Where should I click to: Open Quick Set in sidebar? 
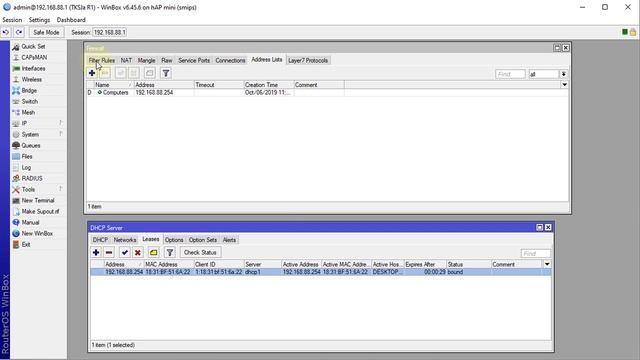(x=33, y=47)
